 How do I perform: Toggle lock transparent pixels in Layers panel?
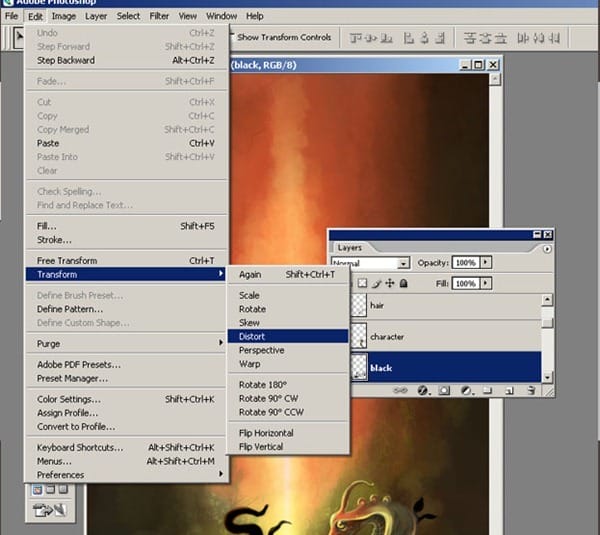tap(363, 284)
